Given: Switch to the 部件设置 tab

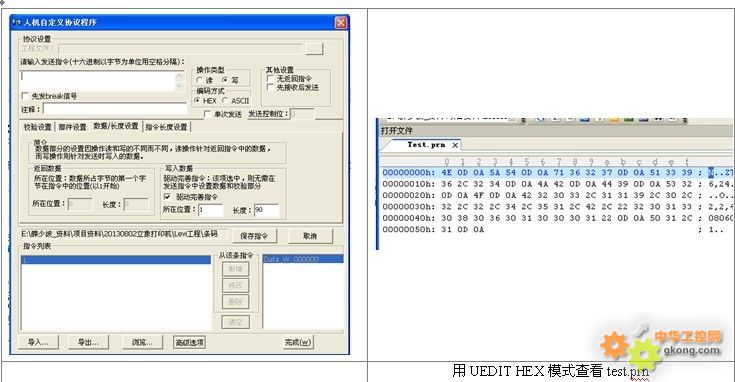Looking at the screenshot, I should point(73,127).
